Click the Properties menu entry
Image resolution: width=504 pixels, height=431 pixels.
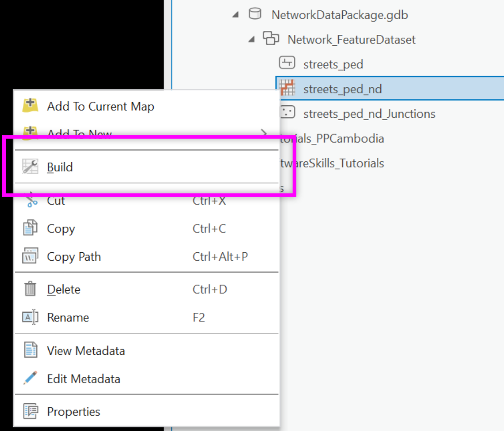(73, 411)
